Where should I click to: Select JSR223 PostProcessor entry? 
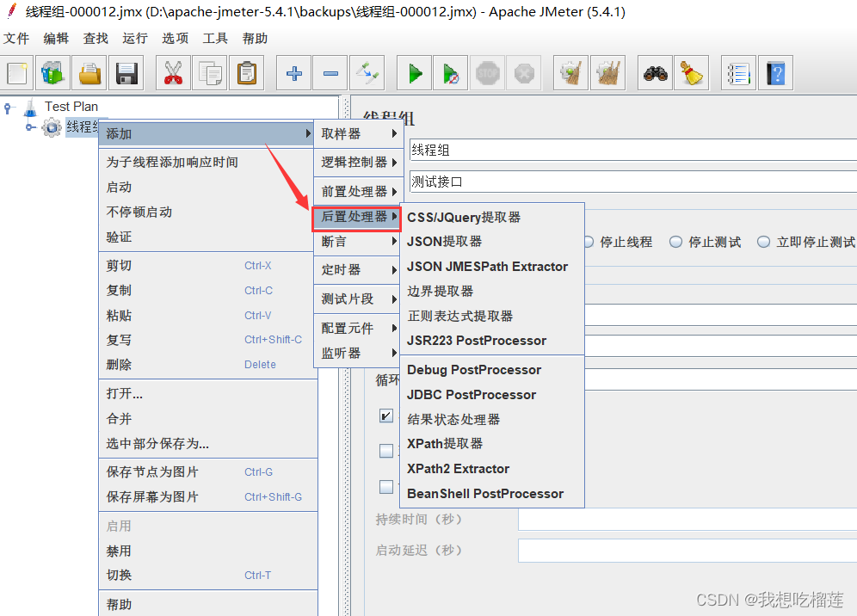pos(492,341)
